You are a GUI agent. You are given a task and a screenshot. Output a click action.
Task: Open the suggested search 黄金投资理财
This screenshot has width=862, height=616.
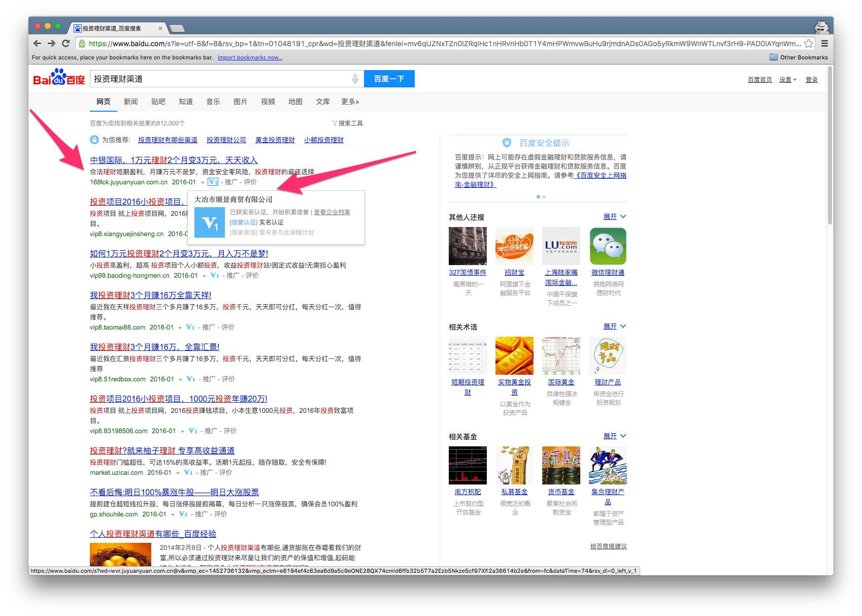pos(275,140)
